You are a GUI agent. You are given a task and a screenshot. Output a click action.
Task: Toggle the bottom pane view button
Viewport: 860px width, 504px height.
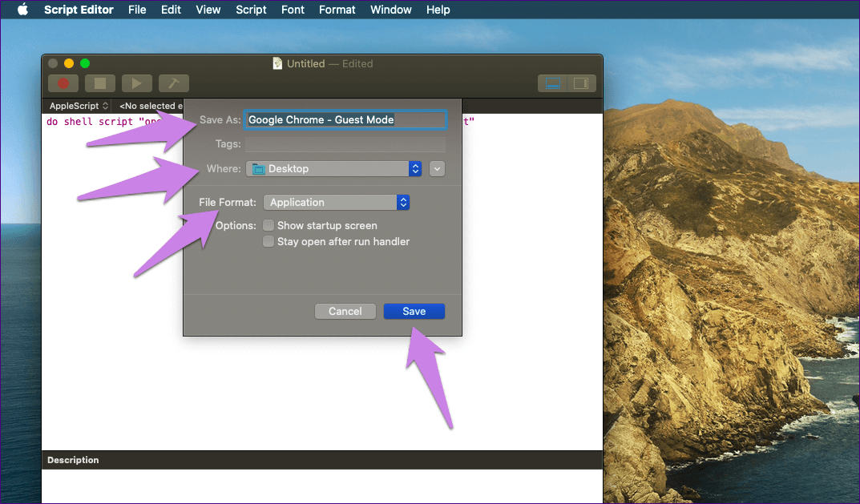(x=552, y=83)
